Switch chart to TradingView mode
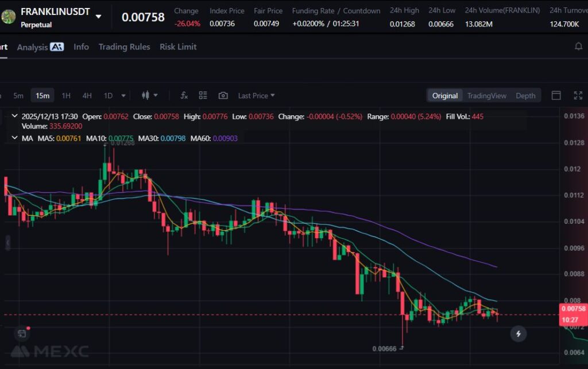The image size is (588, 369). click(x=486, y=96)
